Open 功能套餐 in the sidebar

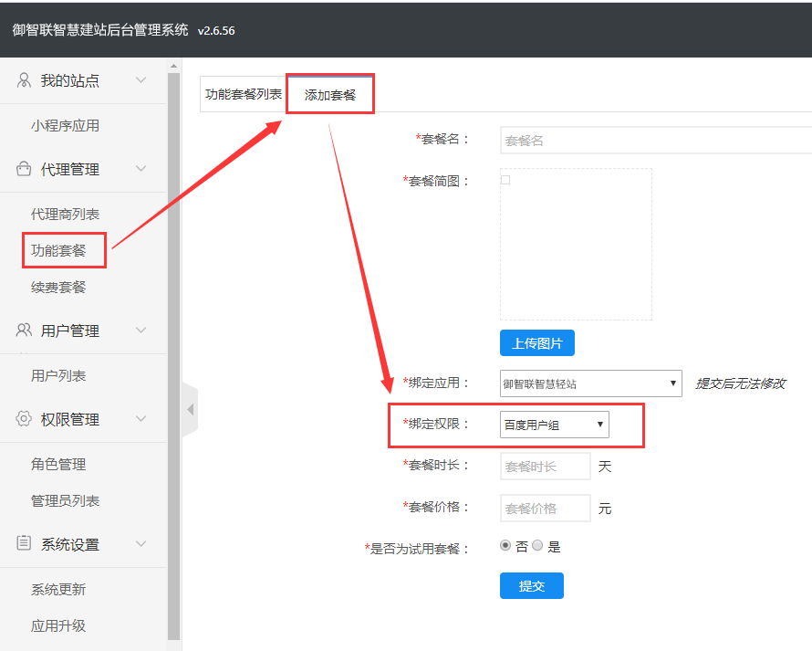coord(58,250)
